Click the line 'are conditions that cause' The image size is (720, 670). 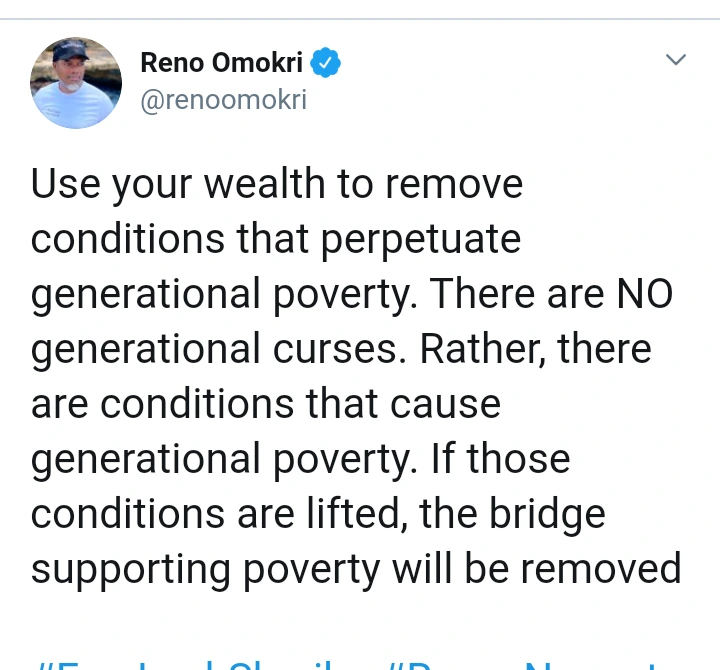pos(265,404)
